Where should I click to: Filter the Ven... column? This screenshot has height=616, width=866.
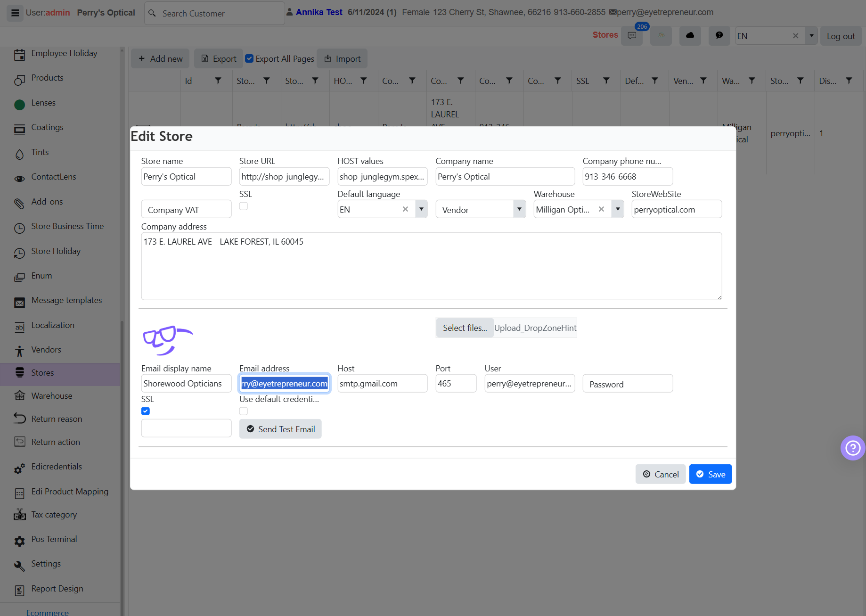click(703, 81)
